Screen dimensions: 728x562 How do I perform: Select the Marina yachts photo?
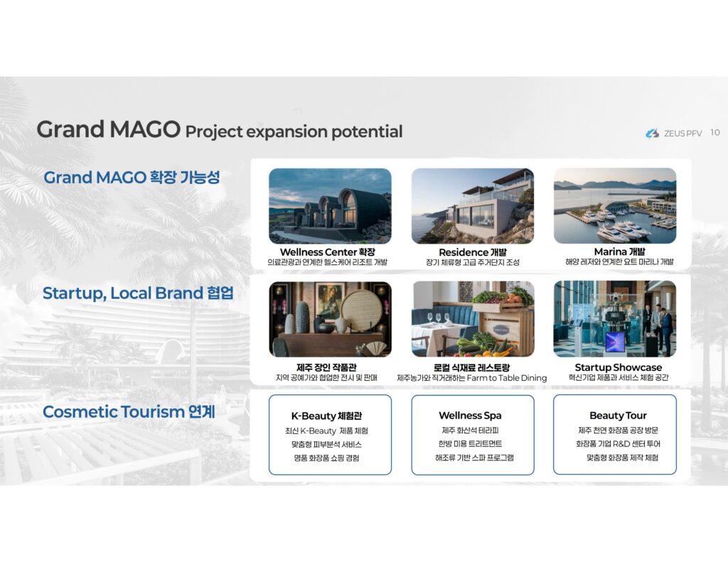pos(615,205)
